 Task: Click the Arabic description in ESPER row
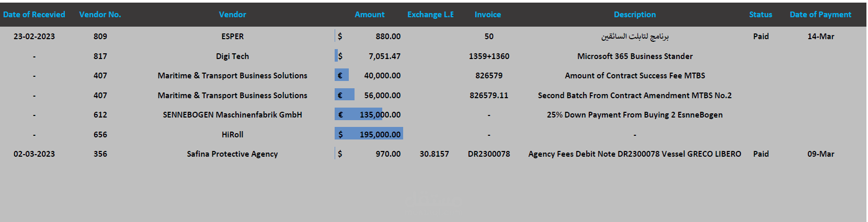click(635, 37)
